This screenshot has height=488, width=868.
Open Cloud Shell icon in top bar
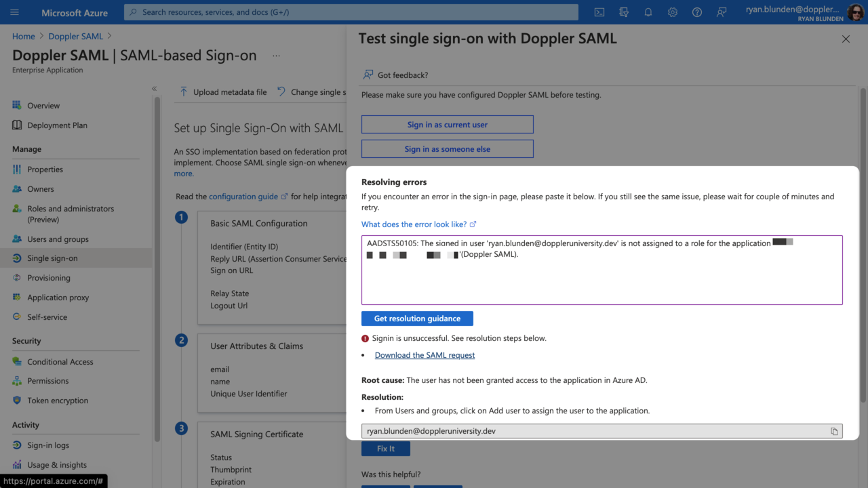click(599, 12)
